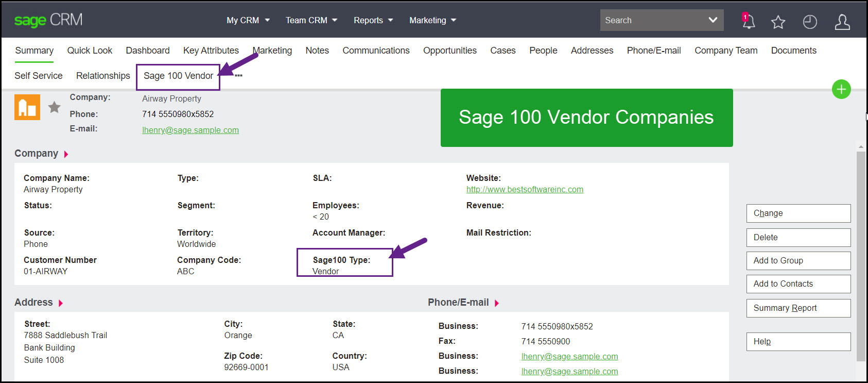Open the Key Attributes tab
The image size is (868, 383).
point(211,51)
